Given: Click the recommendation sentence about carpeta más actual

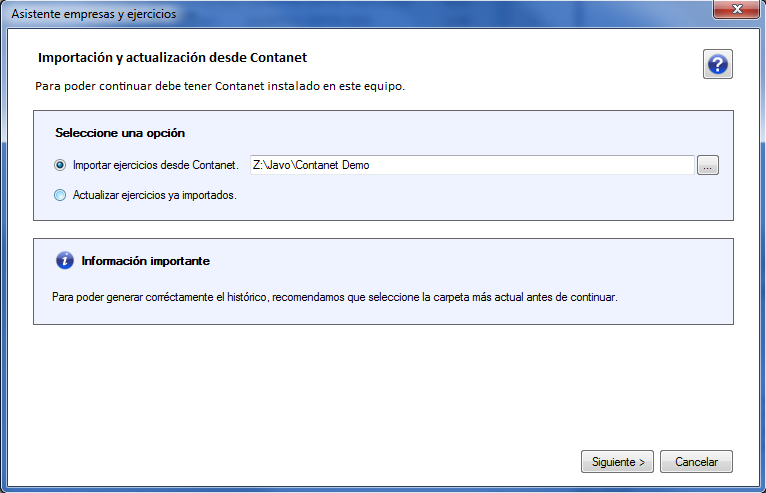Looking at the screenshot, I should (x=335, y=297).
